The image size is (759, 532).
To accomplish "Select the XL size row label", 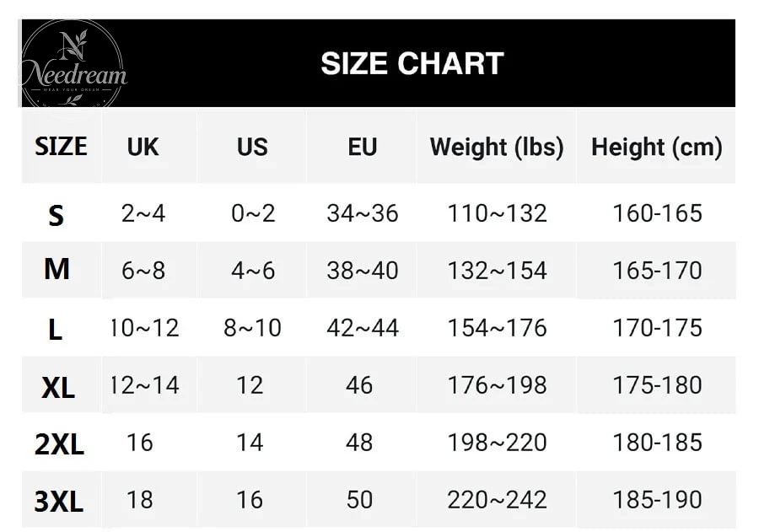I will click(58, 388).
